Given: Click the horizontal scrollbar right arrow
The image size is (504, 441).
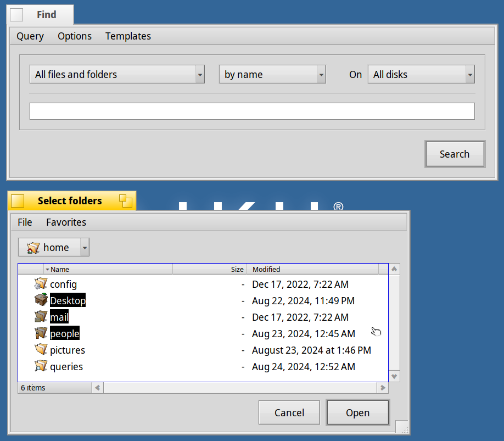Looking at the screenshot, I should pos(383,388).
